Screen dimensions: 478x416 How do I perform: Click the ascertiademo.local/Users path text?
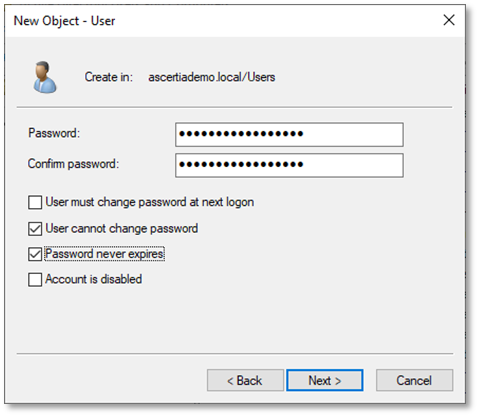tap(212, 77)
